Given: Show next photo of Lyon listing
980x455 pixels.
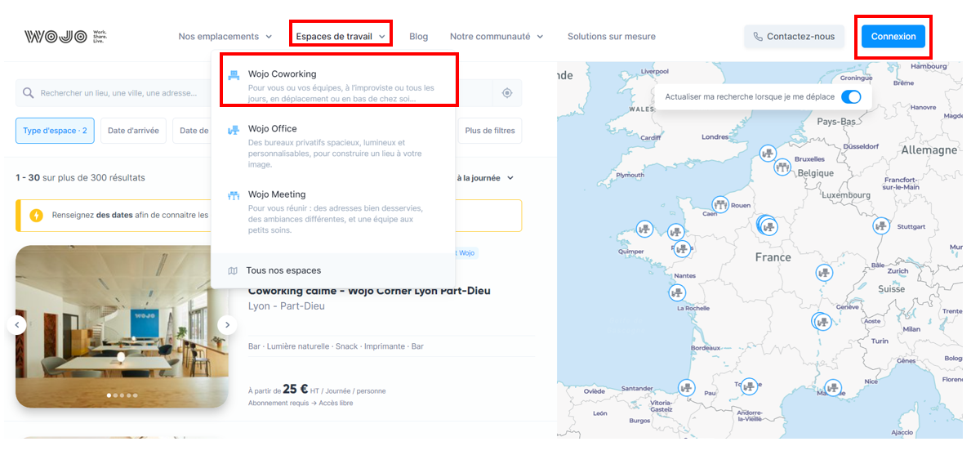Looking at the screenshot, I should (x=228, y=325).
